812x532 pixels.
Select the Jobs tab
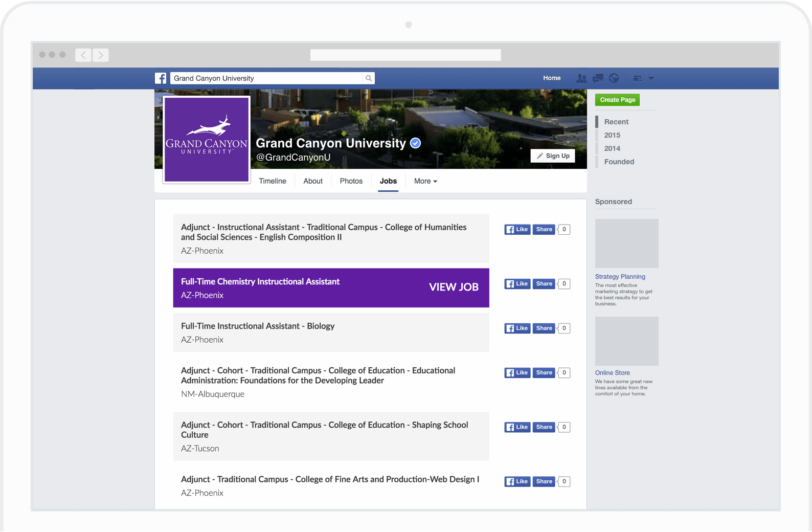pyautogui.click(x=388, y=181)
